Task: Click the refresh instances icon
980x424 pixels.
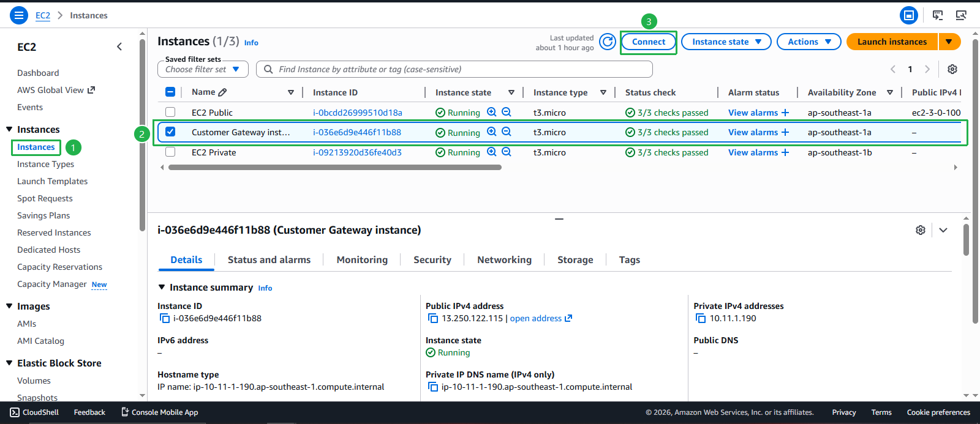Action: coord(608,42)
